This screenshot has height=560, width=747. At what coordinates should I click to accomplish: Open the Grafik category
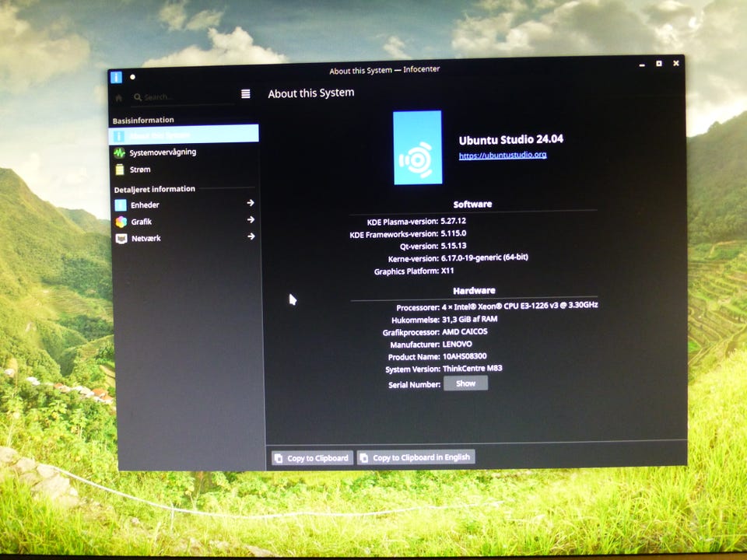click(x=186, y=222)
